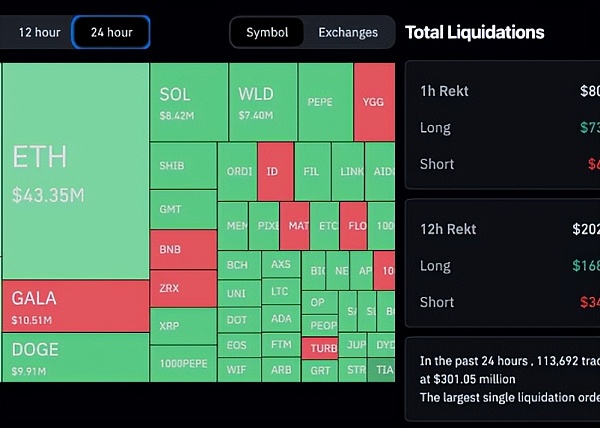Screen dimensions: 600x428
Task: Open the 1000PEPE tile
Action: (183, 363)
